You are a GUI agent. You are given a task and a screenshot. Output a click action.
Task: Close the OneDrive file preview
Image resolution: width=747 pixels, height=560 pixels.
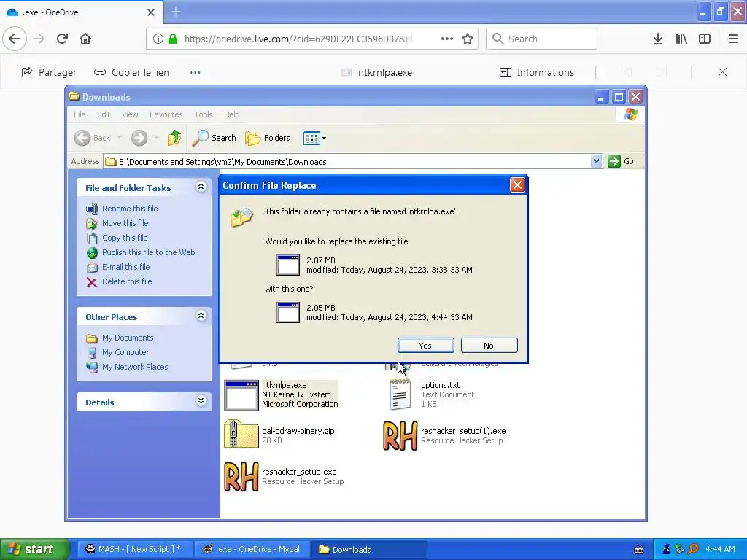click(722, 72)
